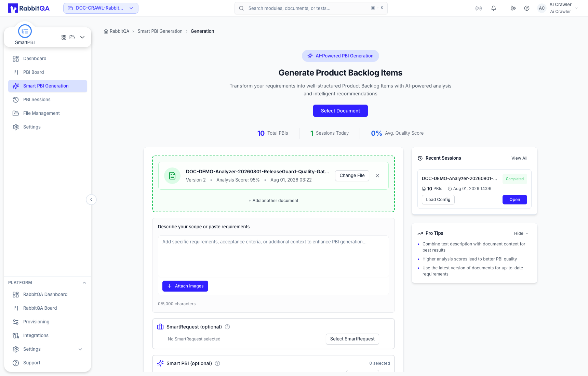Open Support page
Viewport: 588px width, 376px height.
click(48, 363)
